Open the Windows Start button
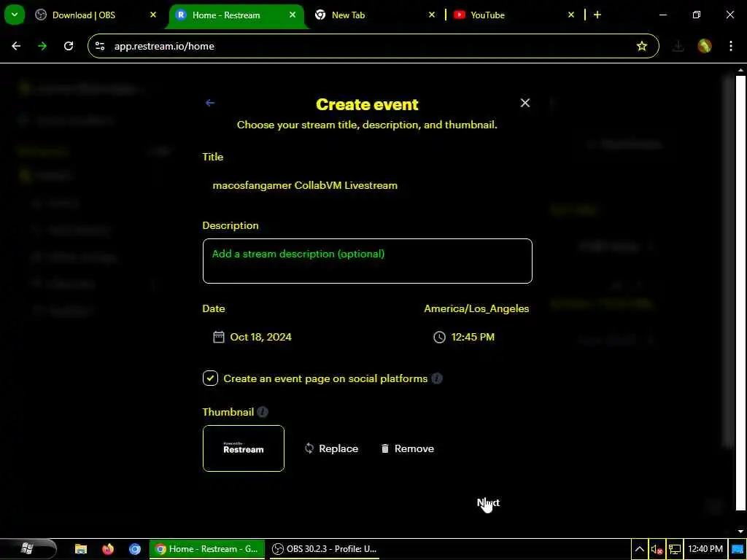747x560 pixels. (x=28, y=549)
